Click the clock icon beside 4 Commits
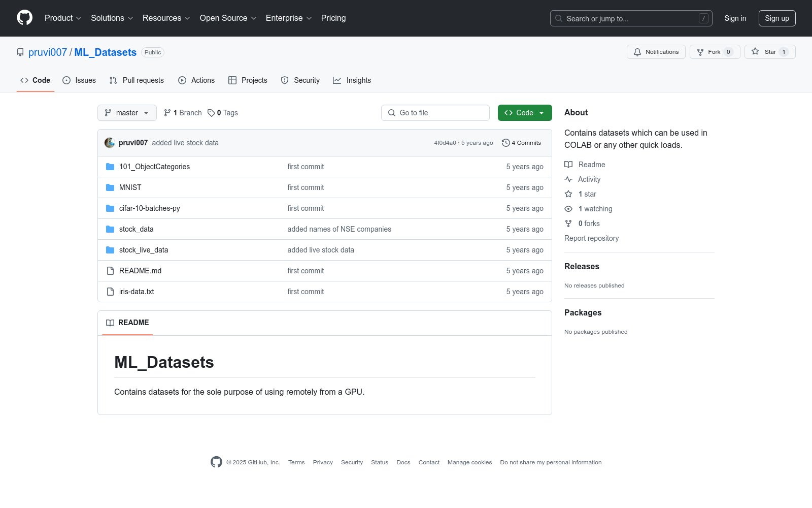This screenshot has width=812, height=508. pos(505,143)
